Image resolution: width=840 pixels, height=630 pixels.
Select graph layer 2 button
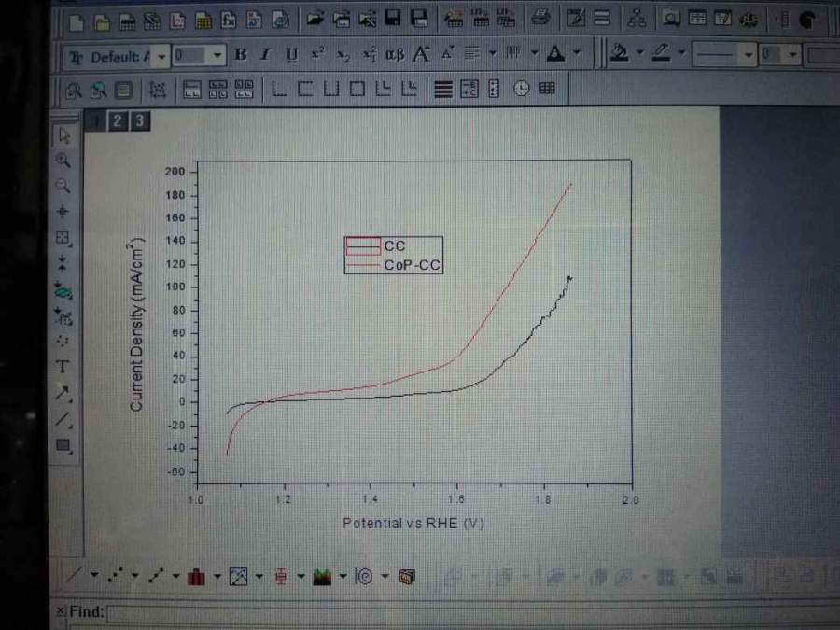(118, 120)
